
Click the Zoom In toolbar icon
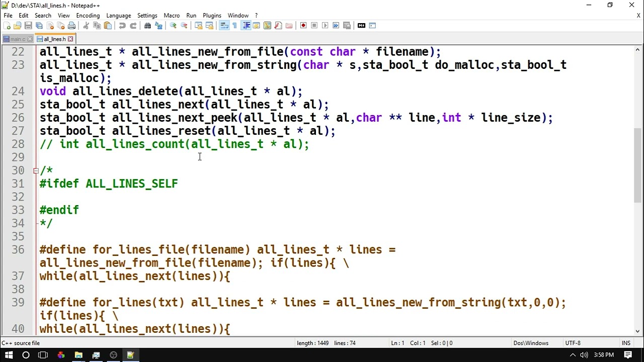tap(173, 26)
